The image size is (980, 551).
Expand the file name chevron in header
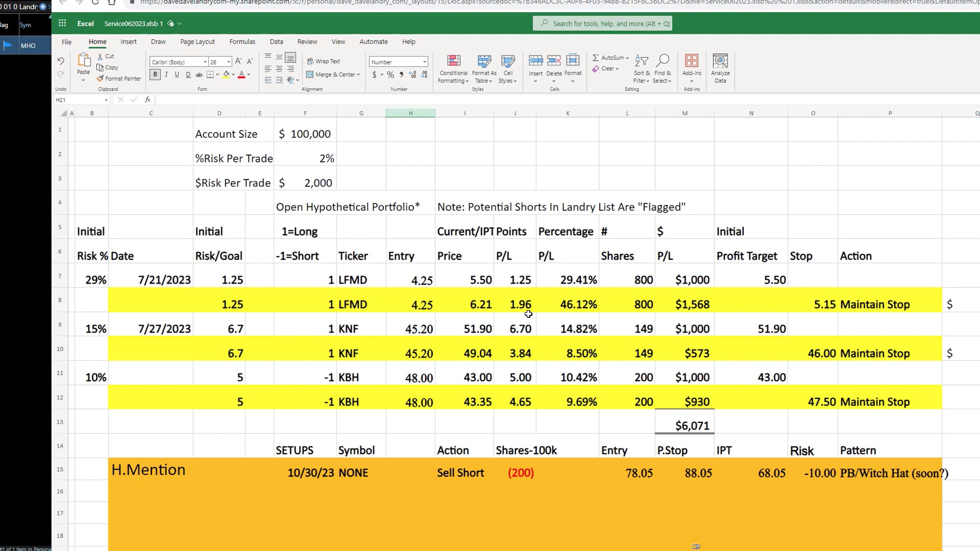pyautogui.click(x=179, y=24)
